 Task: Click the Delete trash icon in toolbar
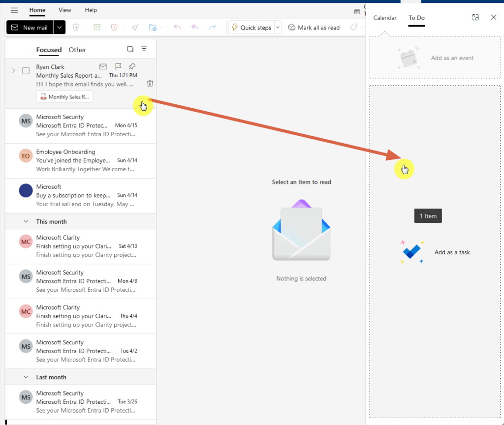(x=76, y=28)
